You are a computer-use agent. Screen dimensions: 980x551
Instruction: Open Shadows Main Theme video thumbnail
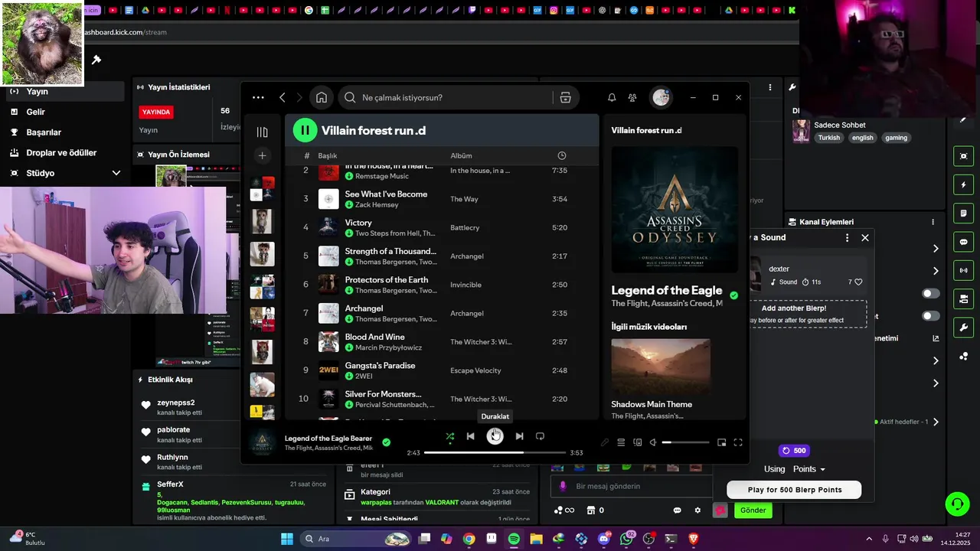(x=661, y=367)
